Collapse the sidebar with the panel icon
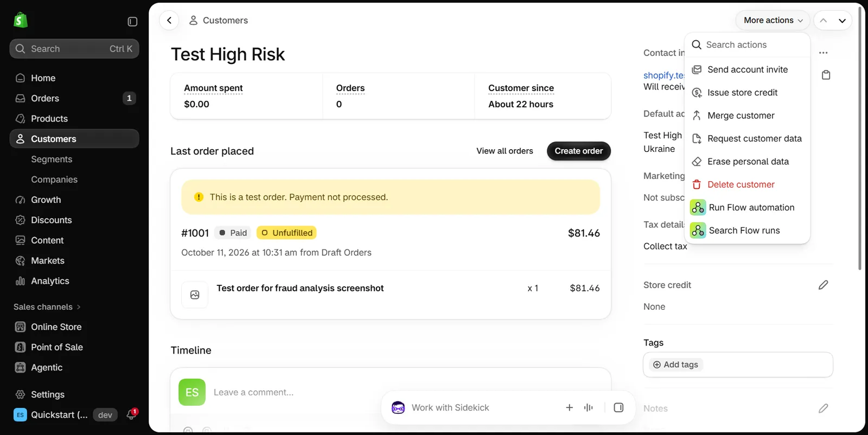868x435 pixels. click(x=132, y=22)
